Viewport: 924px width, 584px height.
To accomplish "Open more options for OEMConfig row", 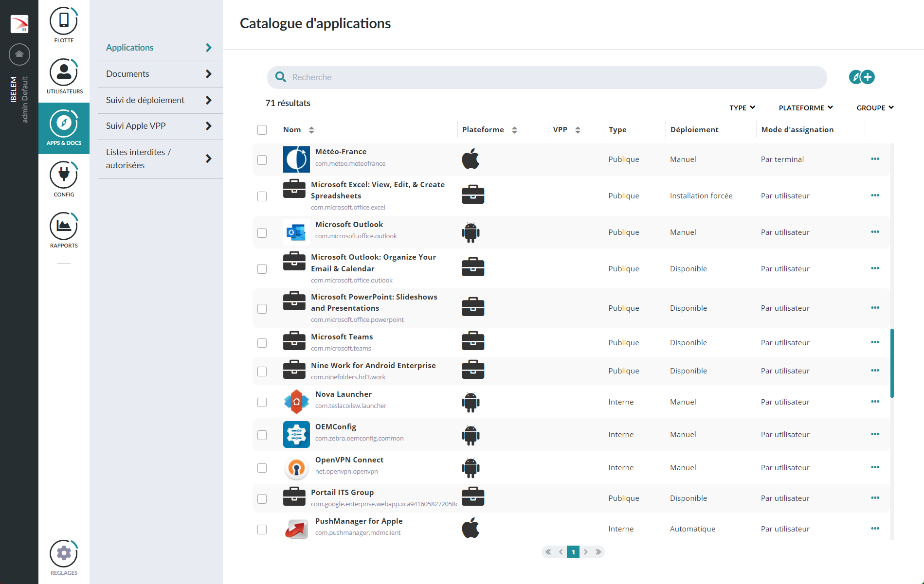I will 875,434.
